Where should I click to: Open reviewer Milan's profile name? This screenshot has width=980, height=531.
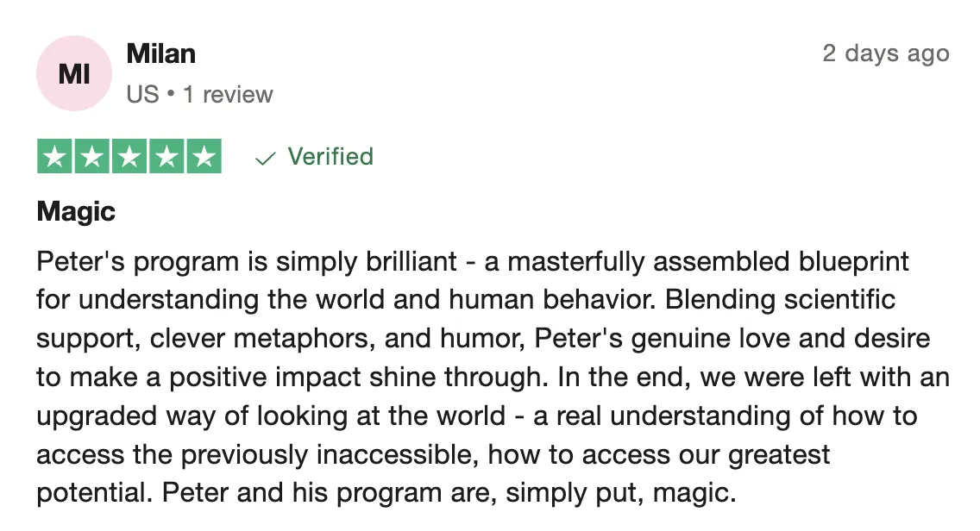coord(160,53)
